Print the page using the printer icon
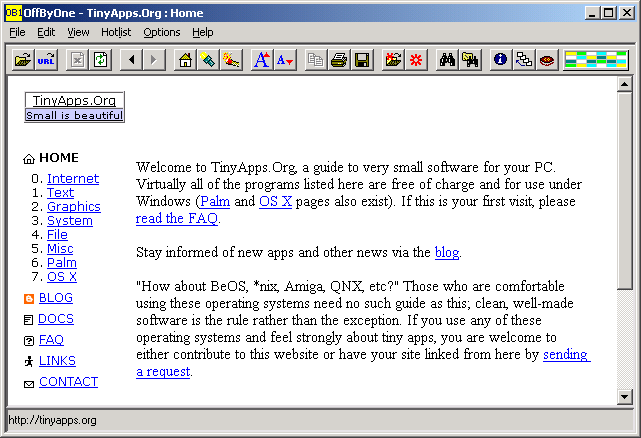This screenshot has height=438, width=641. click(x=339, y=60)
